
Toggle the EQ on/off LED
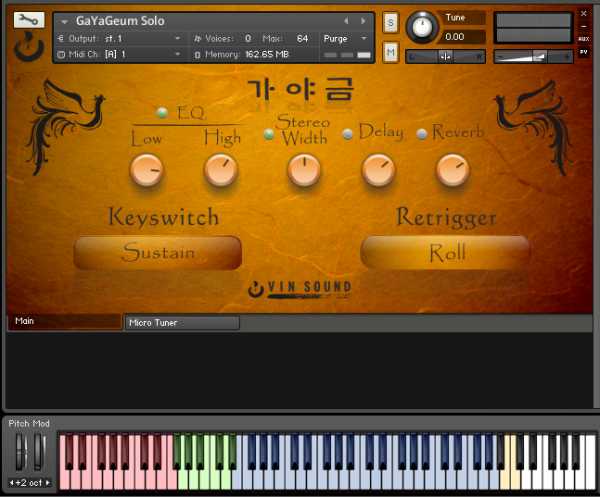[x=162, y=112]
